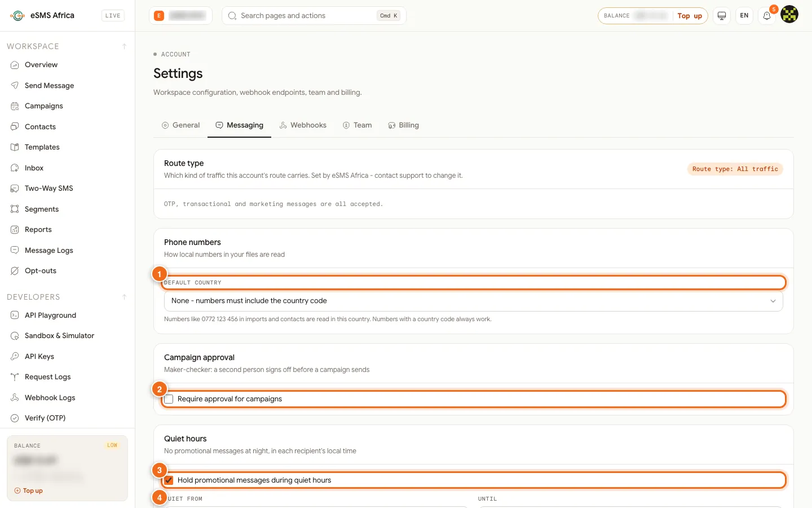
Task: Open the user avatar profile menu
Action: click(789, 15)
